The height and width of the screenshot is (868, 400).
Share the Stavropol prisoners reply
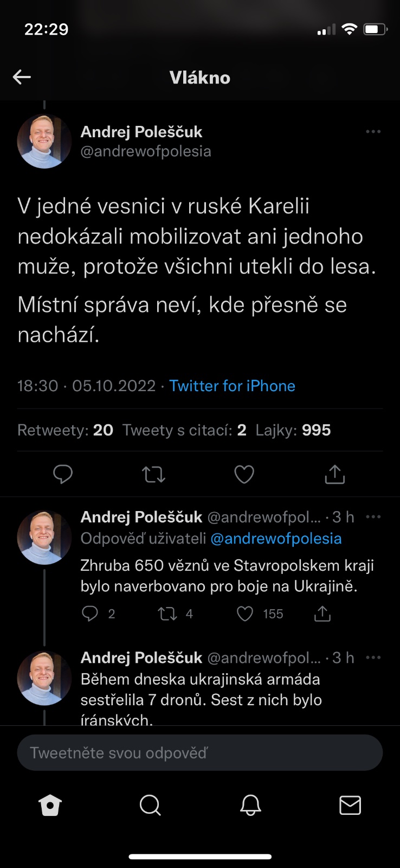pos(322,614)
